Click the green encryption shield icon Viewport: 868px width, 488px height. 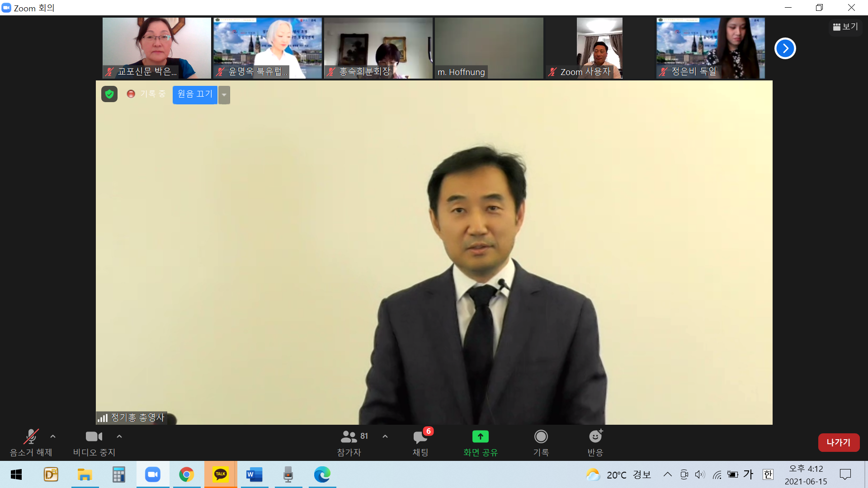tap(109, 94)
